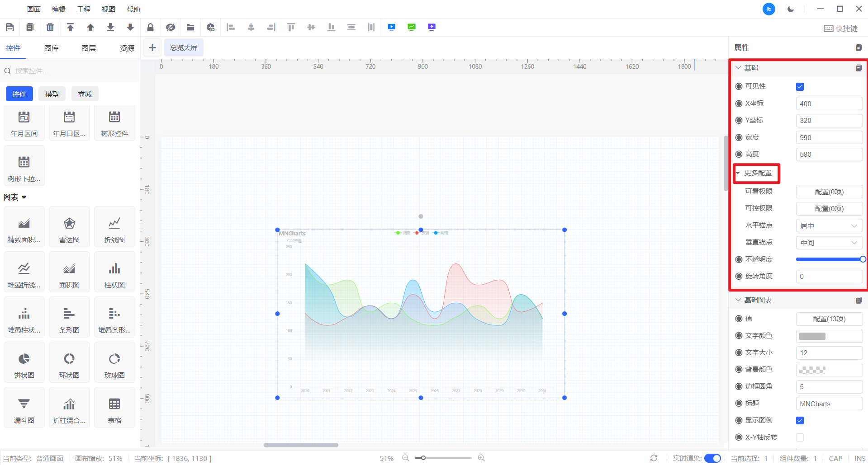Lock the selected component
Viewport: 868px width, 465px height.
(151, 28)
